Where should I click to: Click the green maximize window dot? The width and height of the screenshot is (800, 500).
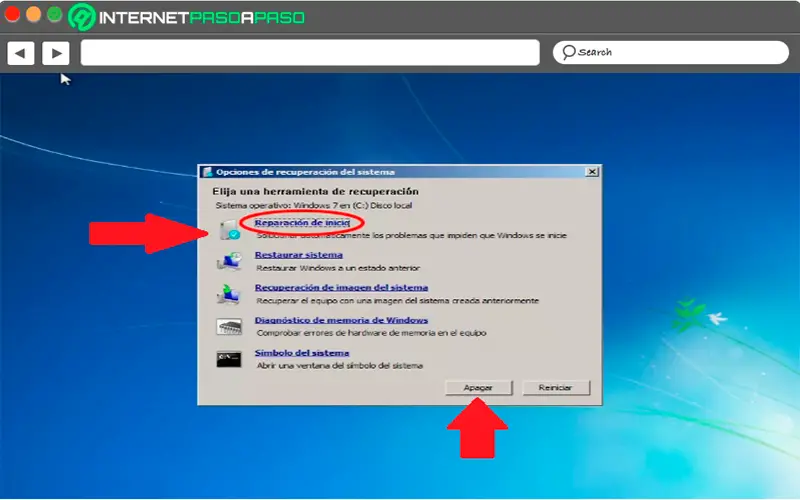[x=55, y=14]
